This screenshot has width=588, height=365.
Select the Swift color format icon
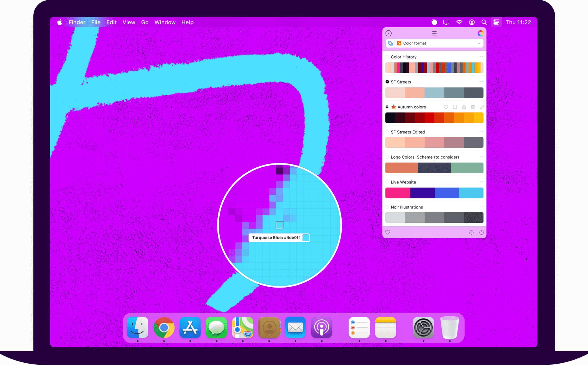[x=399, y=43]
